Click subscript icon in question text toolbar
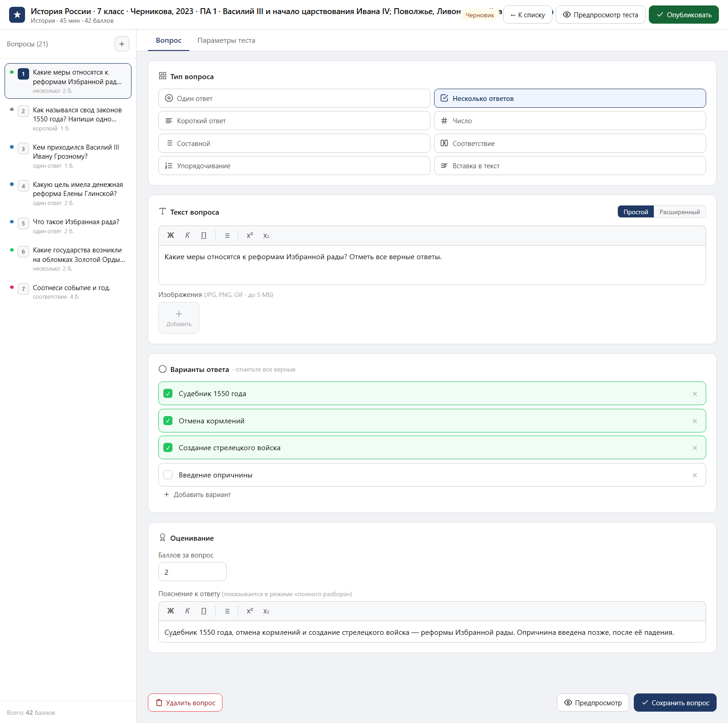Image resolution: width=728 pixels, height=723 pixels. pyautogui.click(x=266, y=236)
